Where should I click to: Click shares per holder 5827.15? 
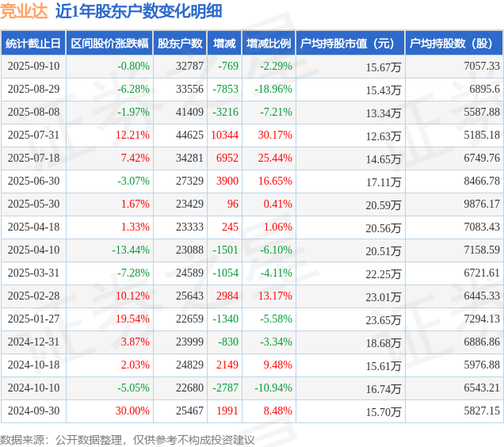482,411
